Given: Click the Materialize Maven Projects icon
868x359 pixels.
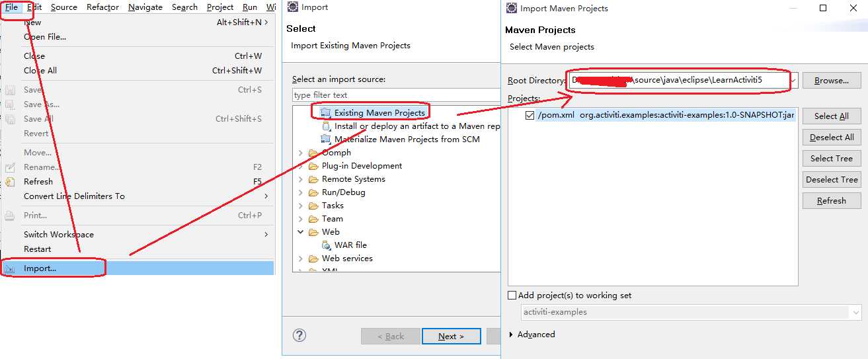Looking at the screenshot, I should (x=325, y=139).
